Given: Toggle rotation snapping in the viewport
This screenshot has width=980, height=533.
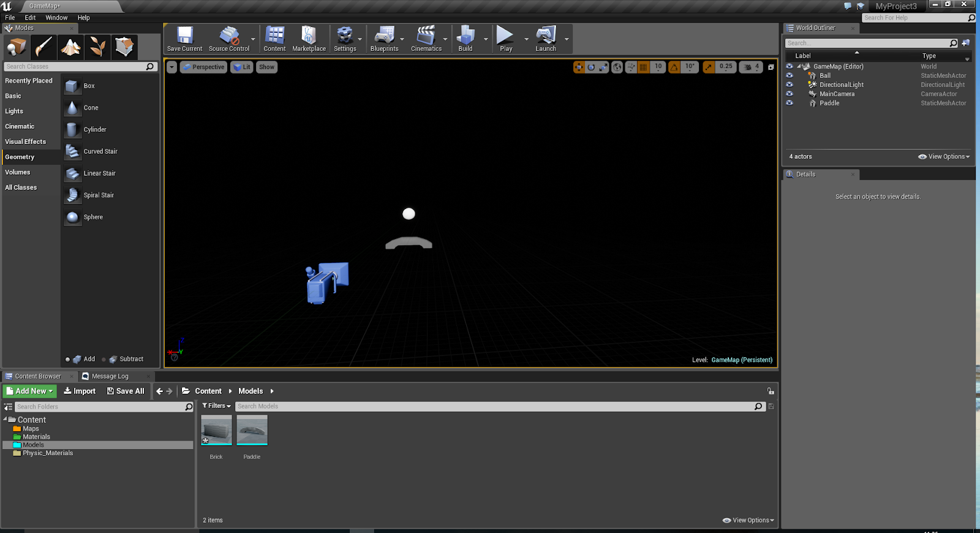Looking at the screenshot, I should click(674, 67).
